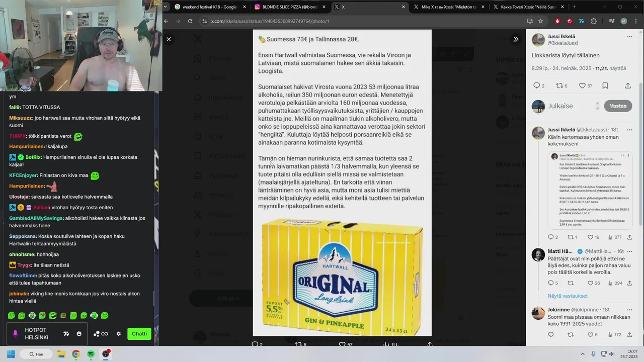644x362 pixels.
Task: Reload the current page
Action: 190,21
